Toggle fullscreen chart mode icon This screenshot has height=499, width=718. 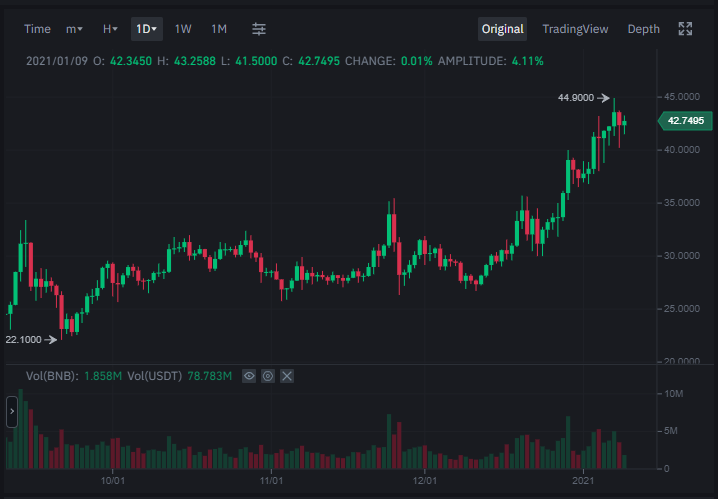pos(685,29)
